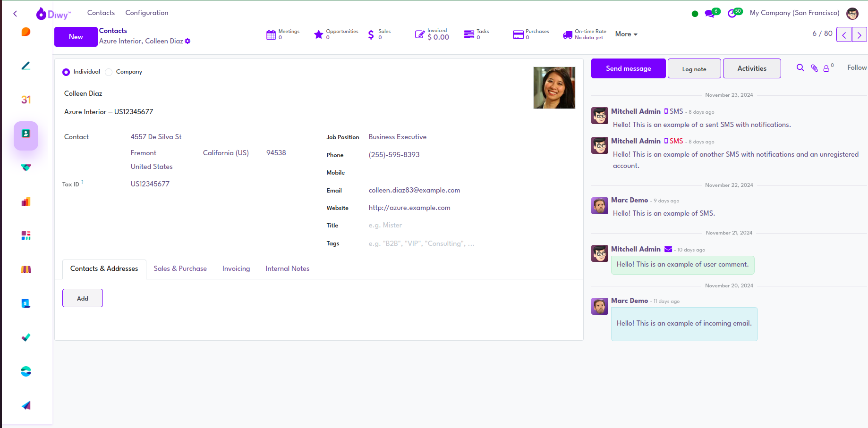The width and height of the screenshot is (868, 428).
Task: Open the Tasks stat button
Action: coord(477,34)
